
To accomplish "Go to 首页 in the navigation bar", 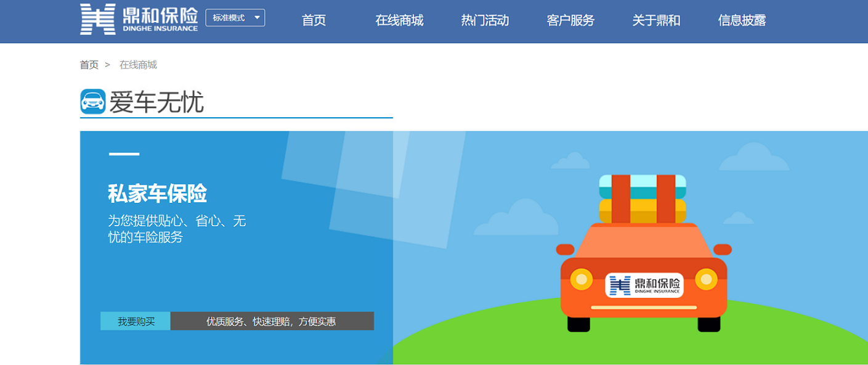I will (314, 20).
